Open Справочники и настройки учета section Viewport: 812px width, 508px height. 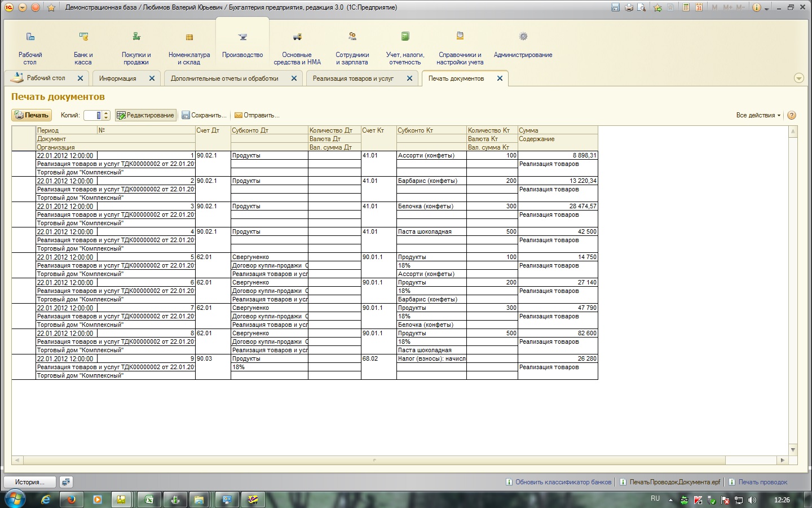460,49
